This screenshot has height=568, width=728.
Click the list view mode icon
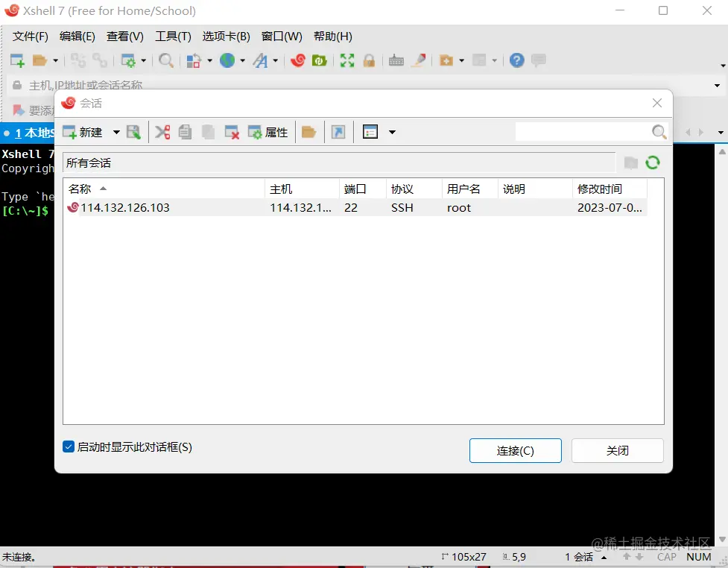tap(370, 133)
